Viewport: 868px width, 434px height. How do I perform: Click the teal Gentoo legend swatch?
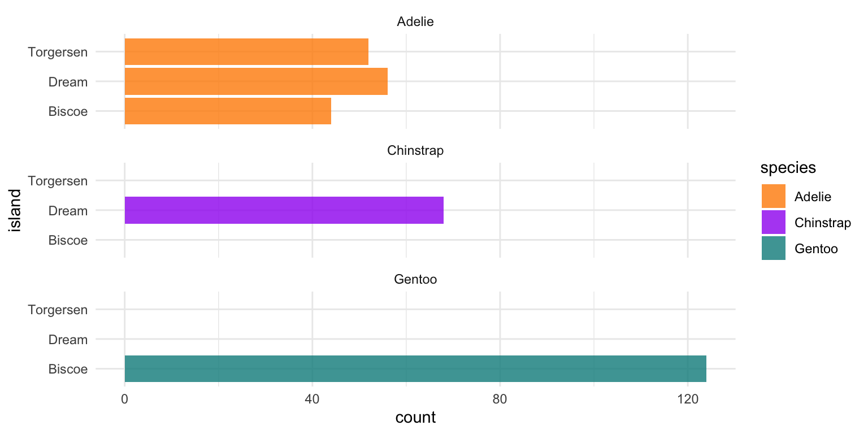(773, 248)
